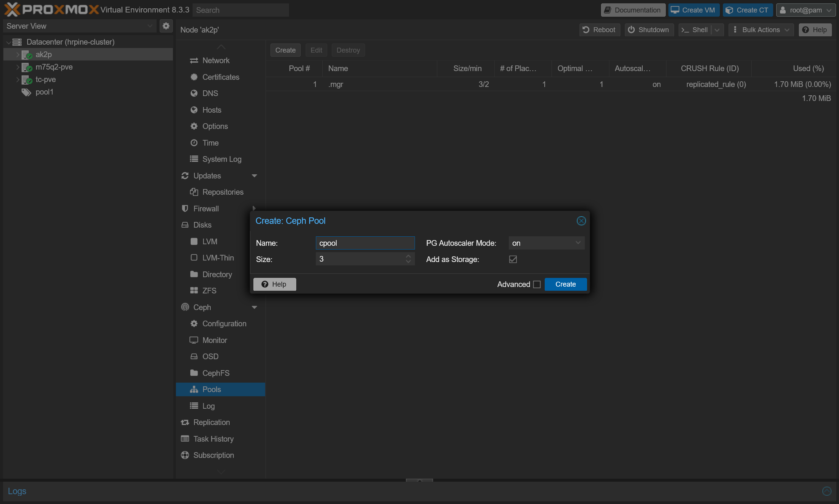Open Time via its clock icon

pyautogui.click(x=194, y=143)
